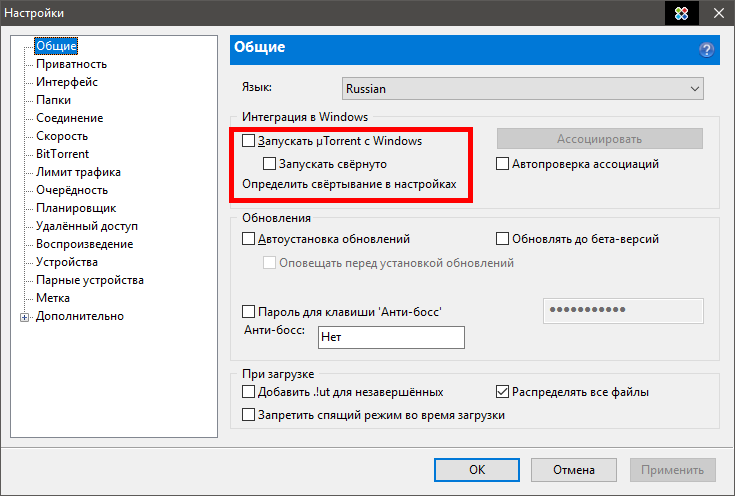
Task: Open the Приватность settings section
Action: tap(71, 64)
